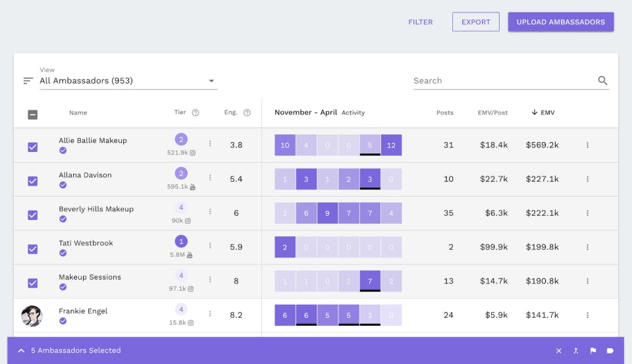
Task: Open tier options for Tati Westbrook
Action: (x=210, y=246)
